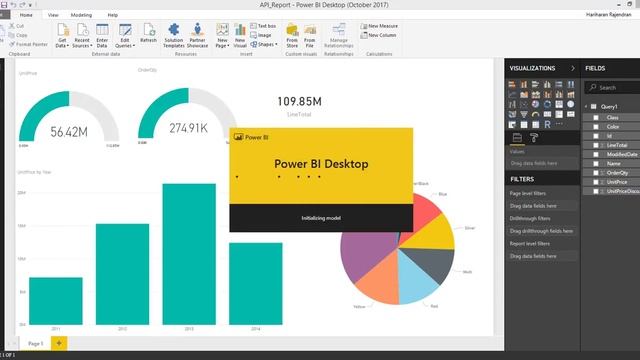Choose the Clustered column chart visual
640x360 pixels.
click(x=547, y=84)
